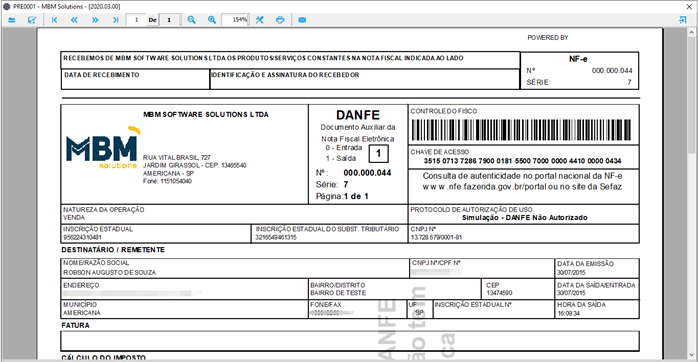The image size is (698, 362).
Task: Open the print settings tools icon
Action: click(260, 20)
